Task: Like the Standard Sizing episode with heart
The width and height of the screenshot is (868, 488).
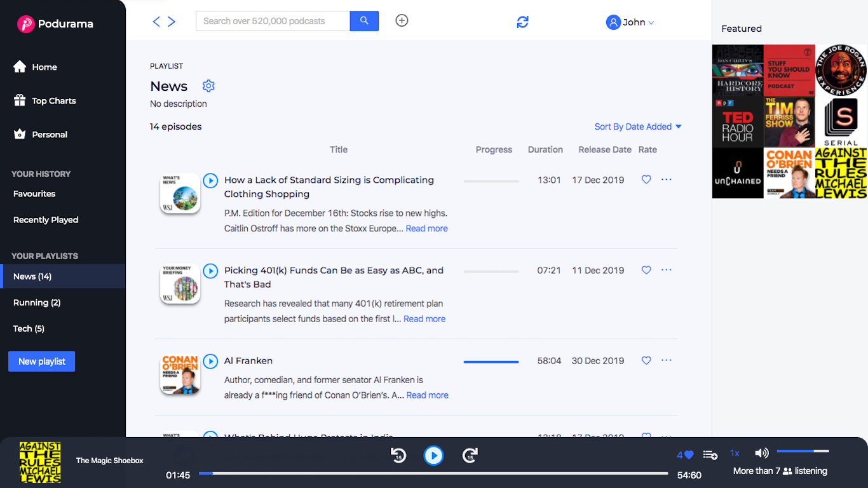Action: pyautogui.click(x=646, y=180)
